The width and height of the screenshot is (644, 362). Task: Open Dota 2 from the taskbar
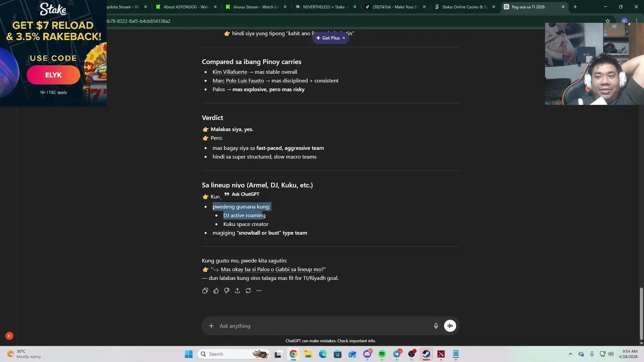[x=441, y=354]
